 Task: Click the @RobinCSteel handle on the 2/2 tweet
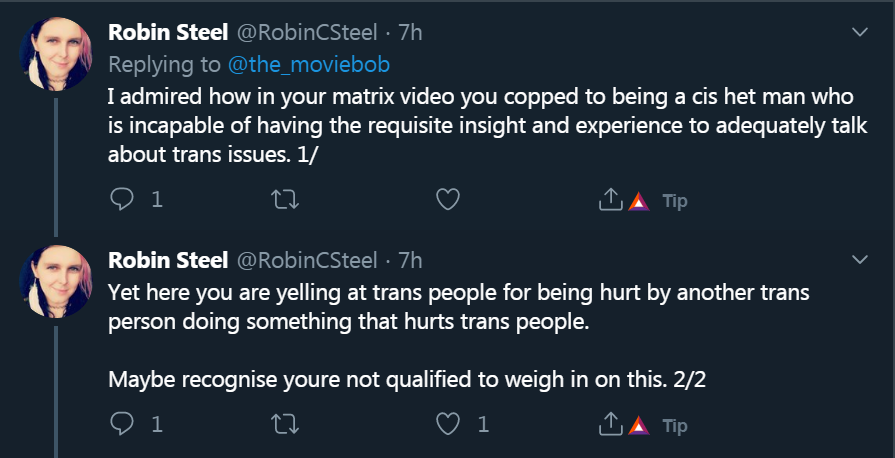pos(305,260)
